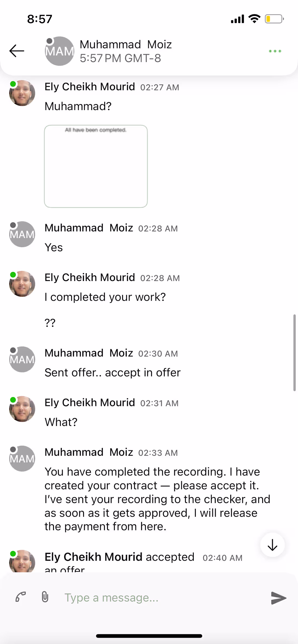Tap the scroll-to-bottom down arrow button
The width and height of the screenshot is (298, 644).
point(272,545)
